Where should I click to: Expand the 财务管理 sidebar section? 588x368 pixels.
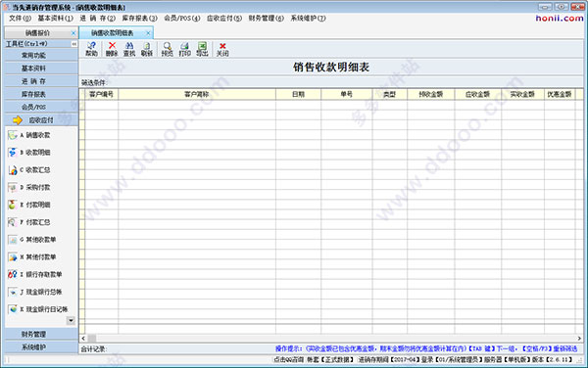[41, 334]
